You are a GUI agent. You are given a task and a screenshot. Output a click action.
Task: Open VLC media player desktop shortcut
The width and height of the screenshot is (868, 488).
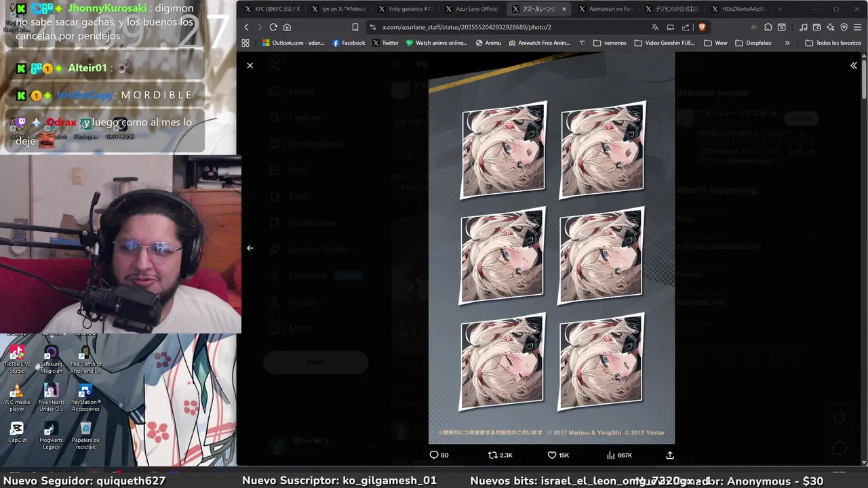point(17,398)
